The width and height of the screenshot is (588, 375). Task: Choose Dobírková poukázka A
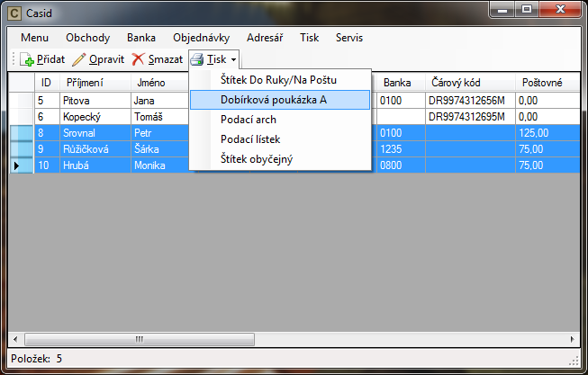point(280,100)
